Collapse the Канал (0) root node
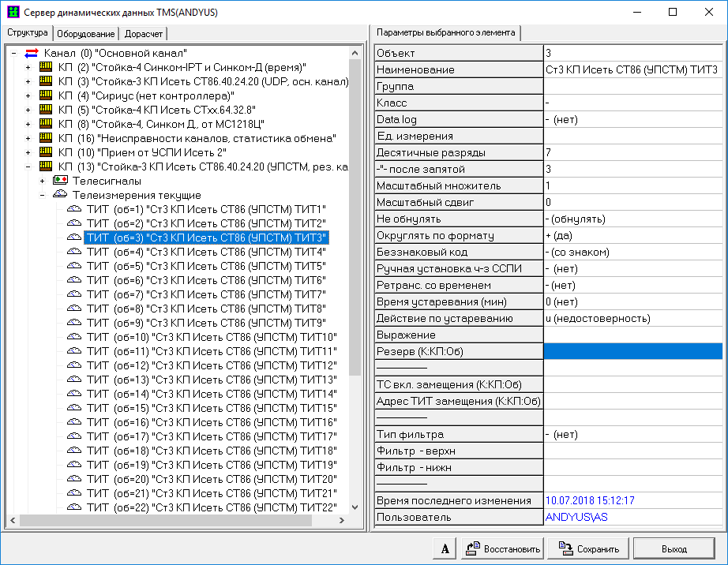 coord(14,53)
